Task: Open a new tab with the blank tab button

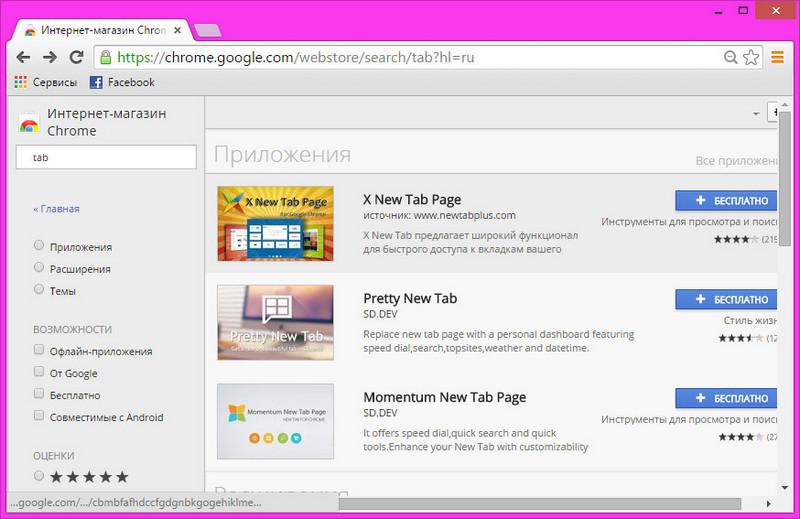Action: (x=208, y=31)
